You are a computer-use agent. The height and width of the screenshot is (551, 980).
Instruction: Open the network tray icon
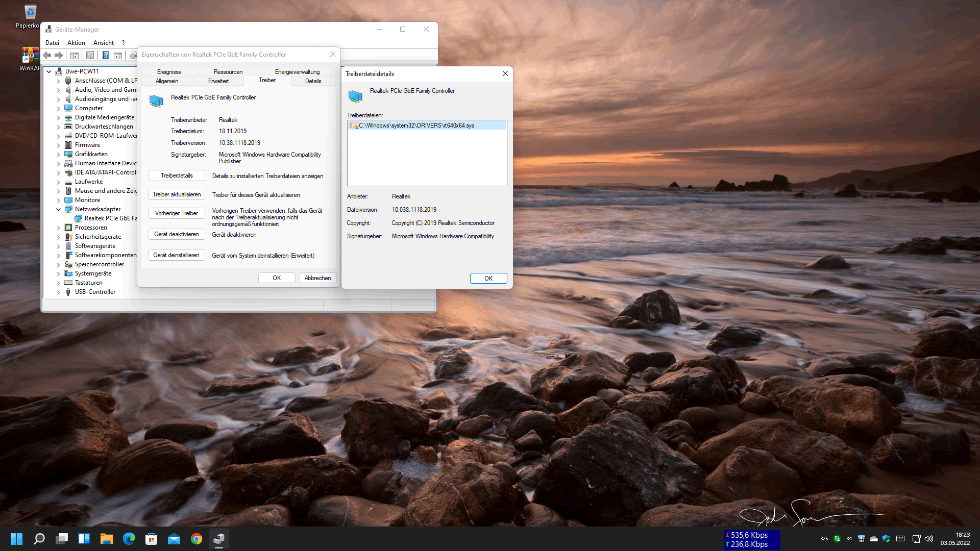pyautogui.click(x=916, y=539)
